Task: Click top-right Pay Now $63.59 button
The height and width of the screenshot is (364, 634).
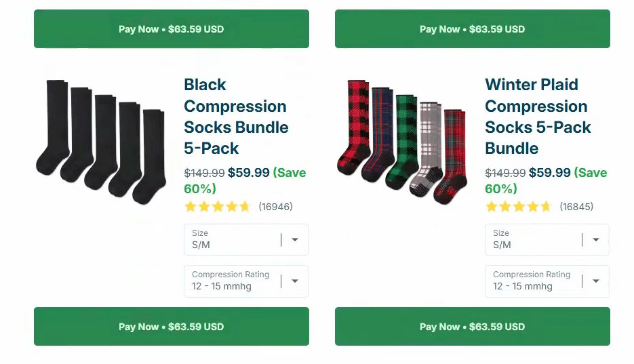Action: pyautogui.click(x=472, y=29)
